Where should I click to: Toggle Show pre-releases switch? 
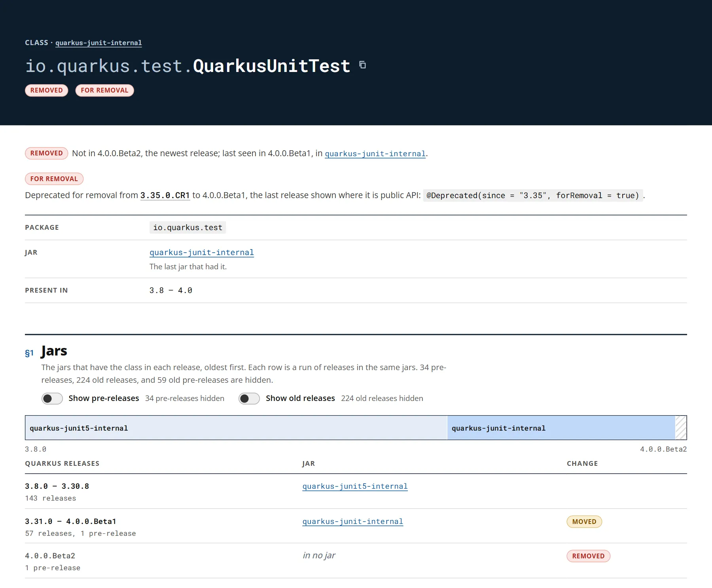click(52, 398)
